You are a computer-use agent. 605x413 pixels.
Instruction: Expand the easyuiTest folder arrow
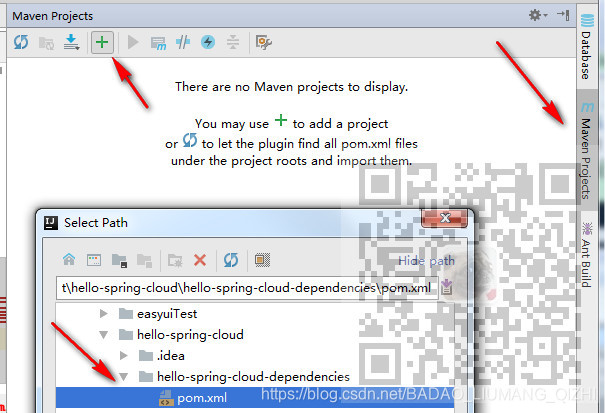[103, 313]
